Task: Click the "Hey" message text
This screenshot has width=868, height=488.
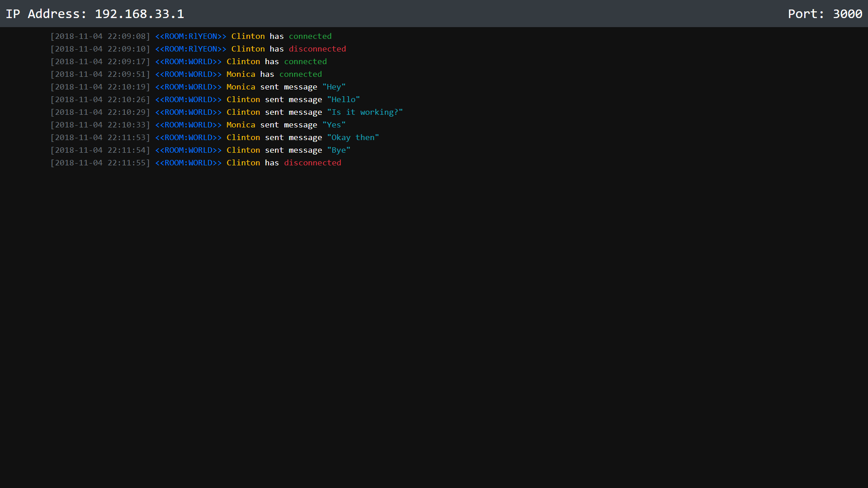Action: [x=334, y=87]
